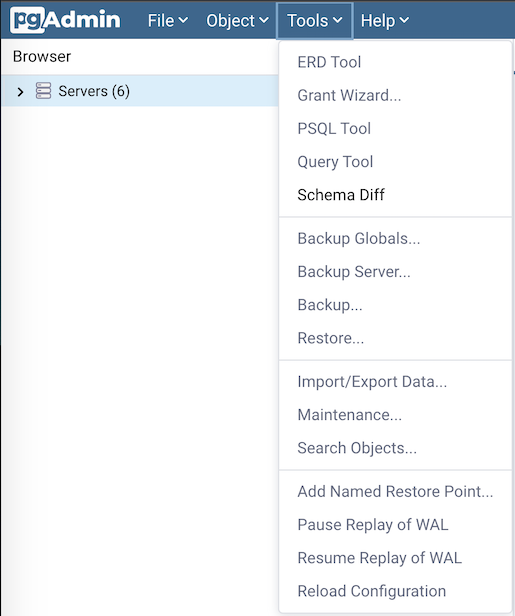Open Import/Export Data... dialog
Viewport: 515px width, 616px height.
[x=395, y=382]
